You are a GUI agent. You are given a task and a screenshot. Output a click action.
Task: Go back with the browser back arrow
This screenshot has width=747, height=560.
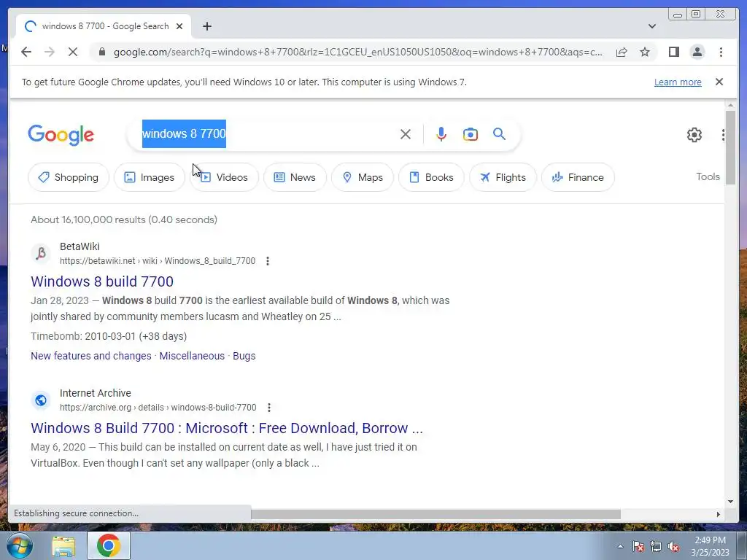click(x=26, y=52)
